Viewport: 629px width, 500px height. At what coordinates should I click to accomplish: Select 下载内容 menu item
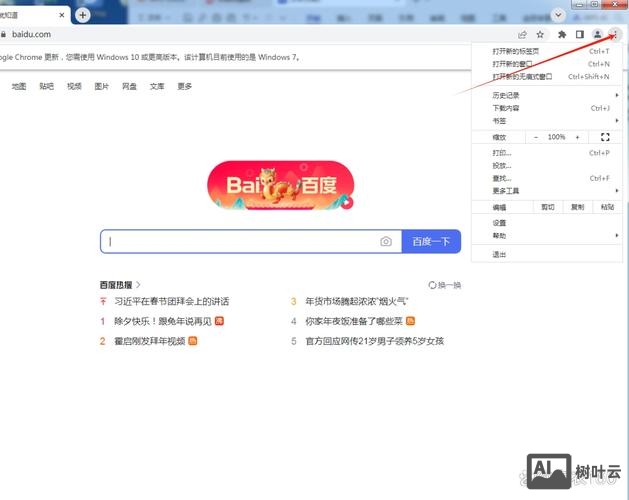[x=547, y=108]
